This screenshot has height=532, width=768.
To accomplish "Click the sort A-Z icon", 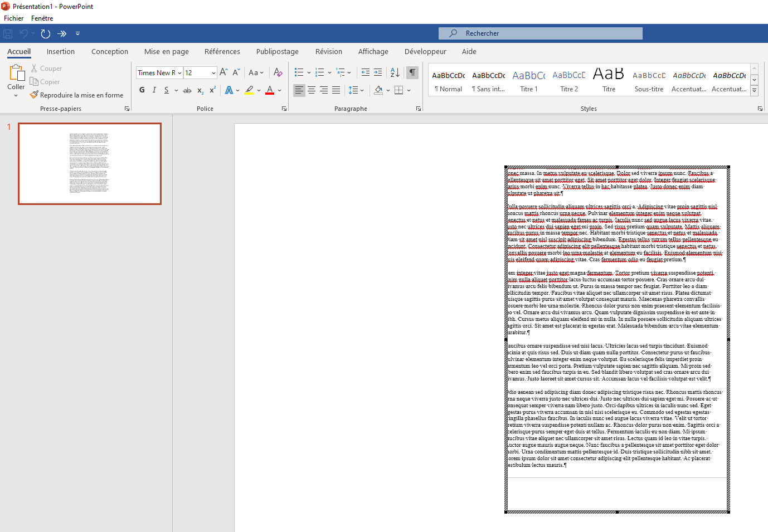I will coord(395,72).
